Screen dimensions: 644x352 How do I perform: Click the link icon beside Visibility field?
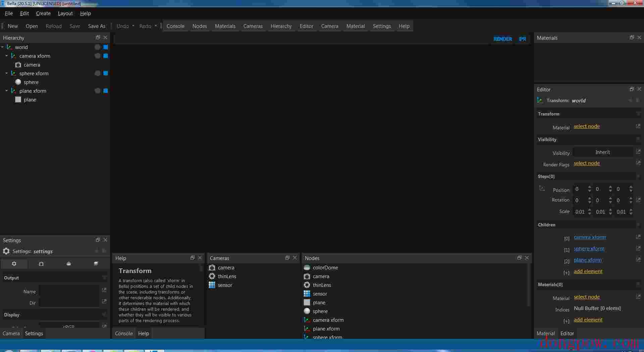click(638, 152)
